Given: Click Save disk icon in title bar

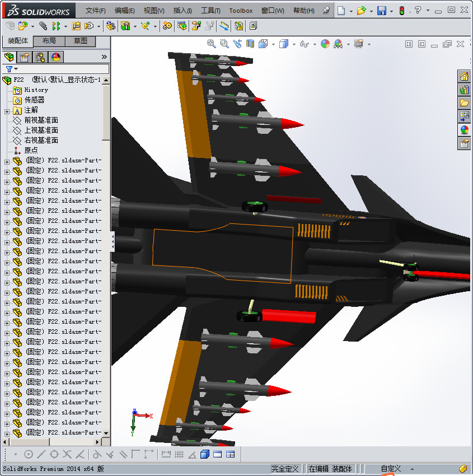Looking at the screenshot, I should (x=382, y=11).
